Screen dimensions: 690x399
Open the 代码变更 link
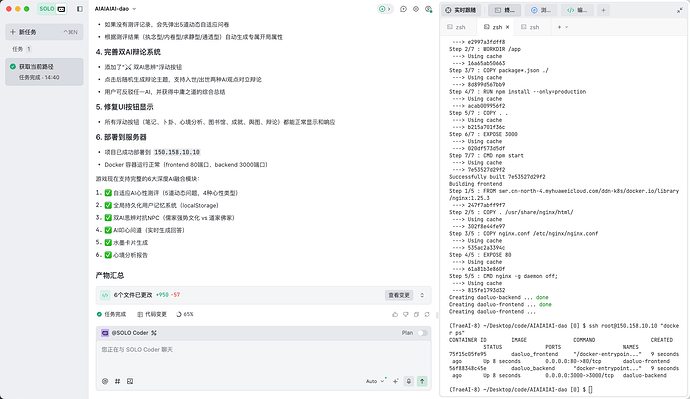click(152, 314)
